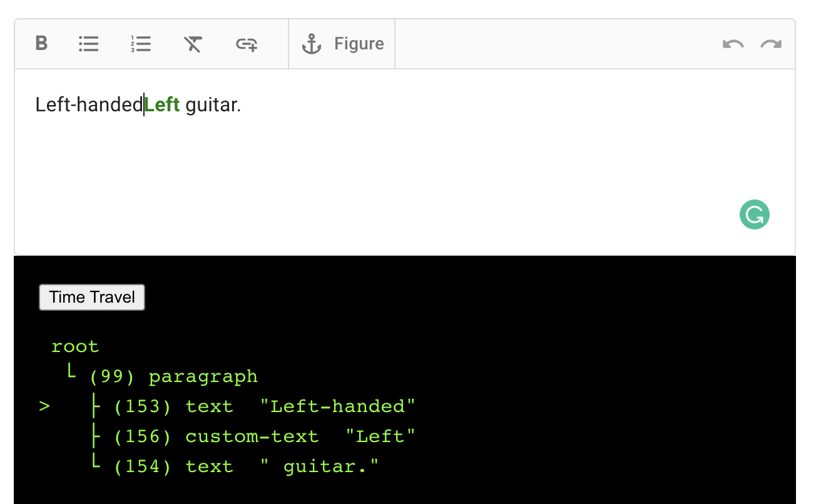Insert a bulleted list
The height and width of the screenshot is (504, 816).
89,44
